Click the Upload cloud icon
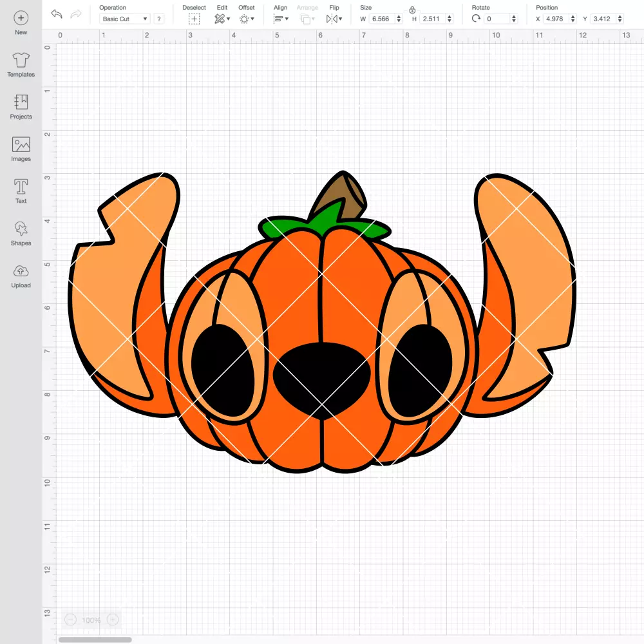The image size is (644, 644). pos(21,271)
